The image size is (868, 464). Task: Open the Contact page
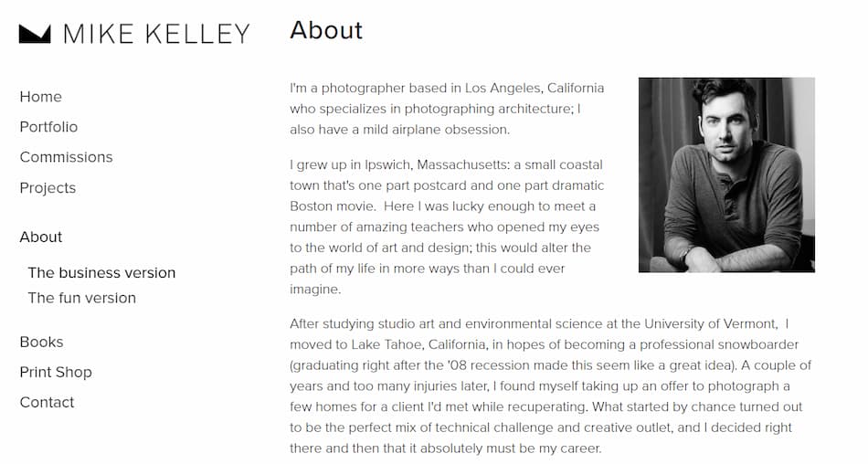click(x=47, y=403)
